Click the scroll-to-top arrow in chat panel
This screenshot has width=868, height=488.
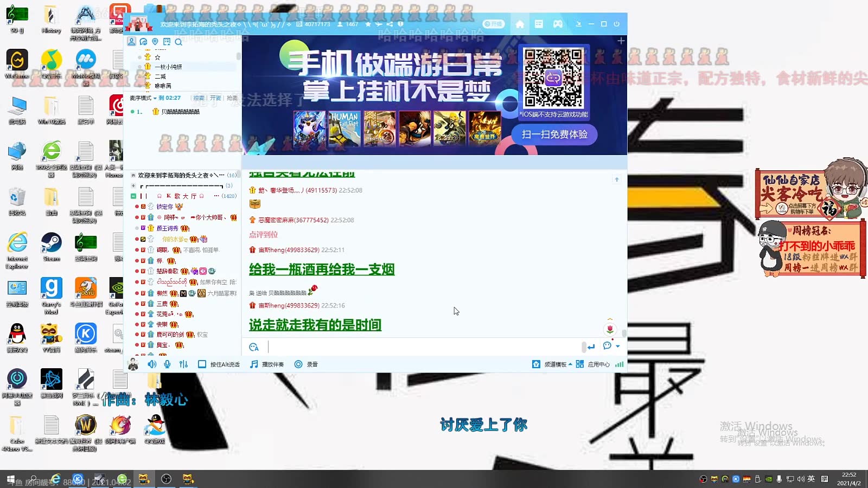coord(617,179)
